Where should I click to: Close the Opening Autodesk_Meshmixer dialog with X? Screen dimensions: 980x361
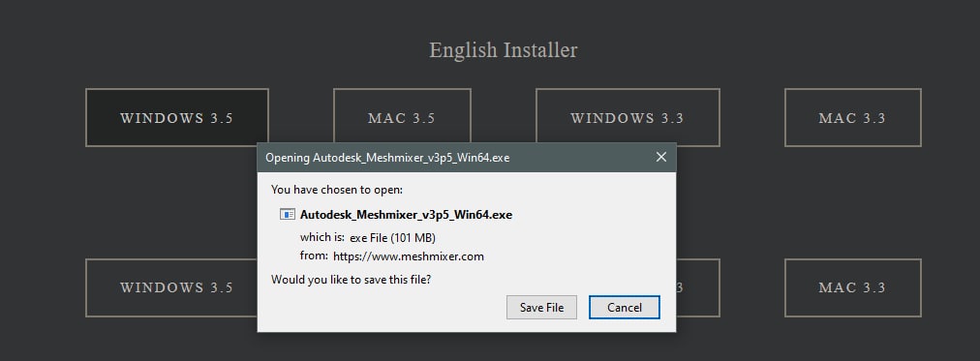tap(661, 158)
